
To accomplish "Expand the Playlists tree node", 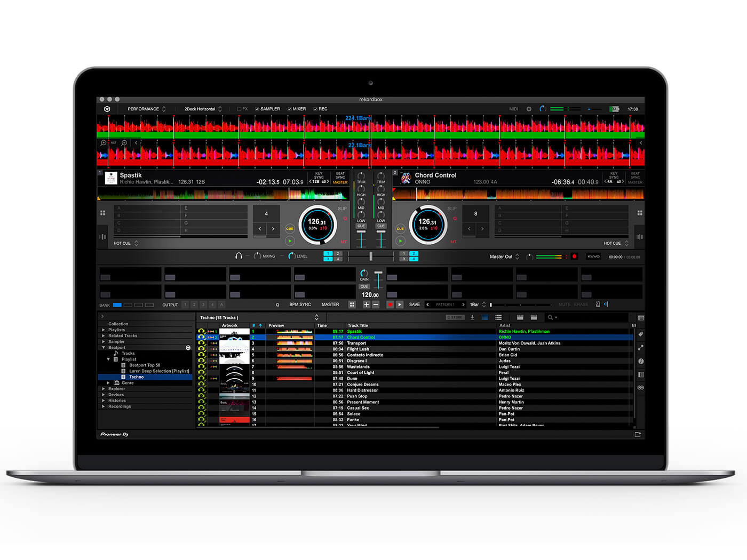I will [104, 330].
